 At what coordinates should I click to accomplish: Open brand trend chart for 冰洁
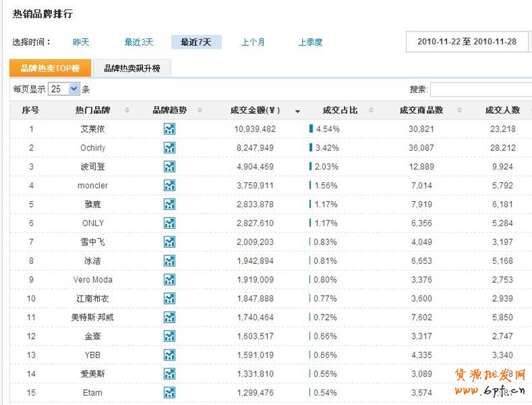click(x=169, y=261)
